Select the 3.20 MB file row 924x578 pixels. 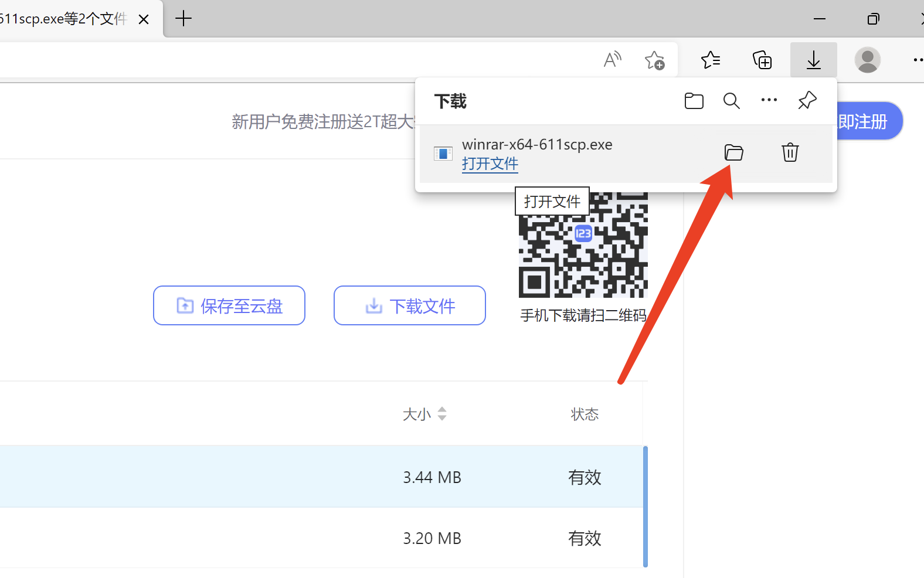point(321,538)
